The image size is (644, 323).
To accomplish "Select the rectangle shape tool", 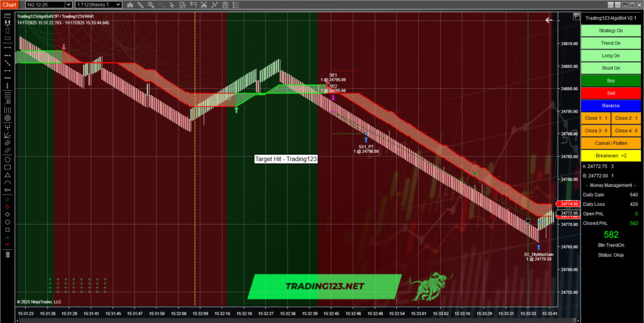I will 8,167.
